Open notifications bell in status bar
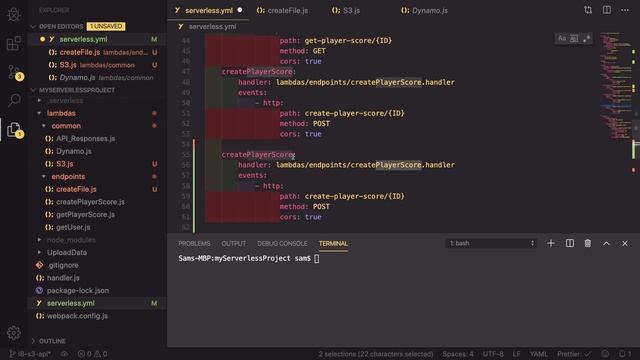Image resolution: width=640 pixels, height=360 pixels. coord(624,354)
